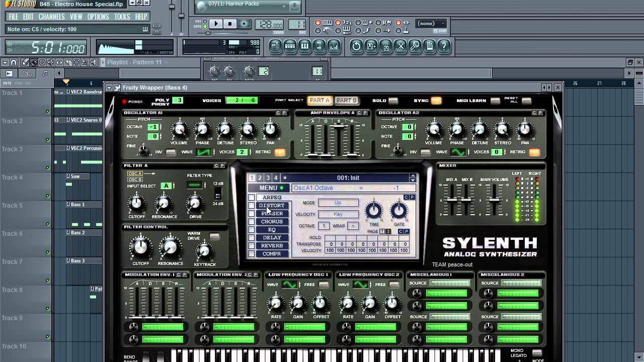The image size is (644, 362).
Task: Click the help question mark icon
Action: 444,47
